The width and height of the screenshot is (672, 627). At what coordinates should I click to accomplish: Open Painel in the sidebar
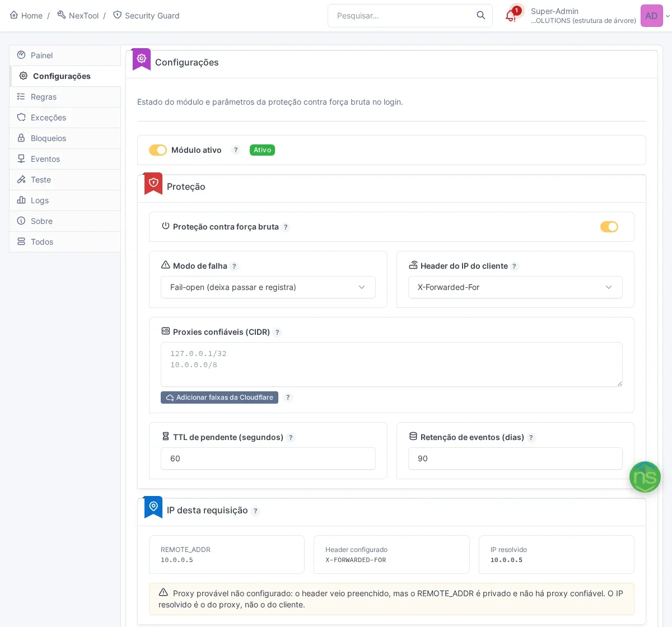click(x=65, y=55)
